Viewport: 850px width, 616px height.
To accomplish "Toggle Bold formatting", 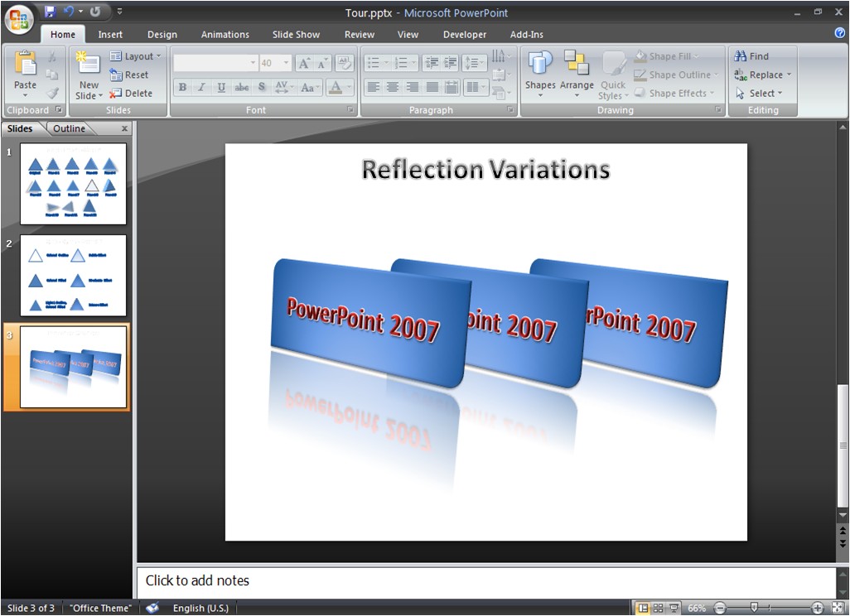I will 183,87.
